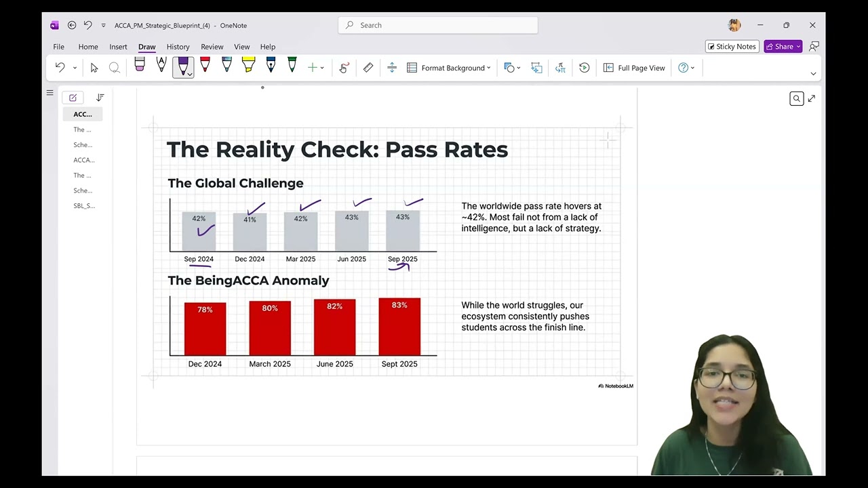
Task: Switch to Full Page View
Action: click(x=634, y=68)
